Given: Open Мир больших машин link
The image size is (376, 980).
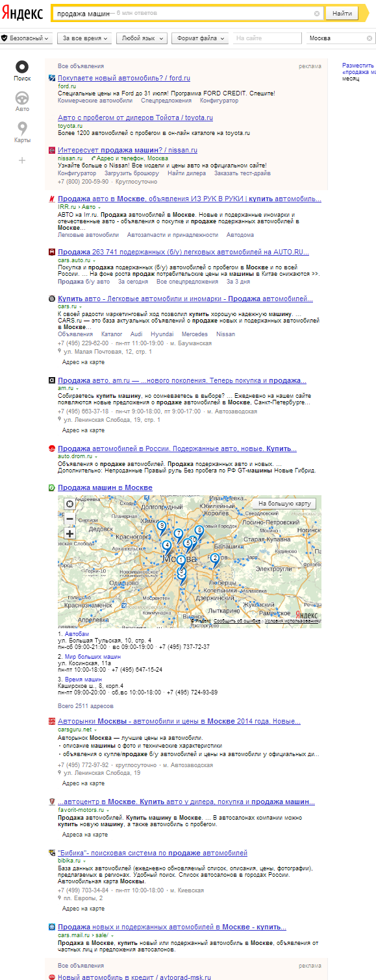Looking at the screenshot, I should (x=93, y=657).
